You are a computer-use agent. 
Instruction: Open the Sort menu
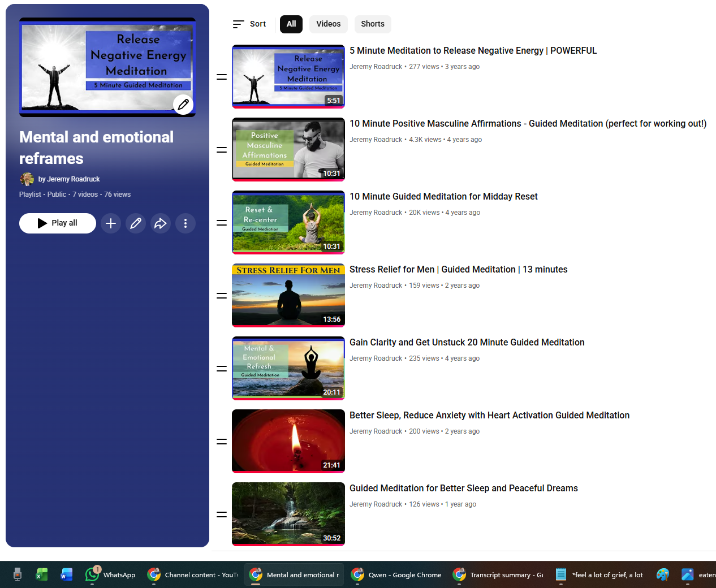coord(249,24)
